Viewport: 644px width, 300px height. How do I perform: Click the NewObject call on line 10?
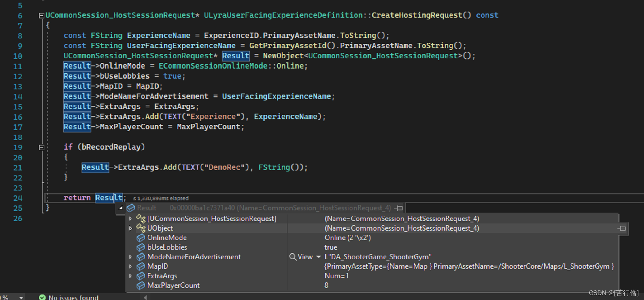283,56
